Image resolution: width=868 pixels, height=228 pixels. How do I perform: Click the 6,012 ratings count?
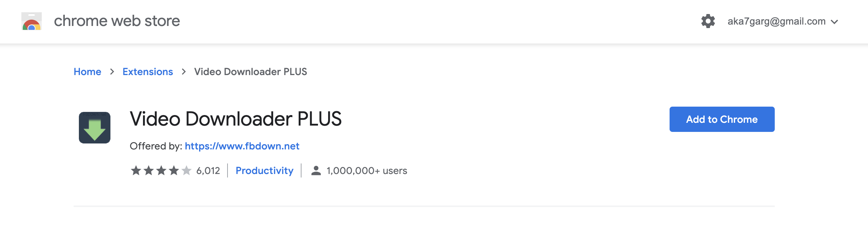[x=208, y=170]
